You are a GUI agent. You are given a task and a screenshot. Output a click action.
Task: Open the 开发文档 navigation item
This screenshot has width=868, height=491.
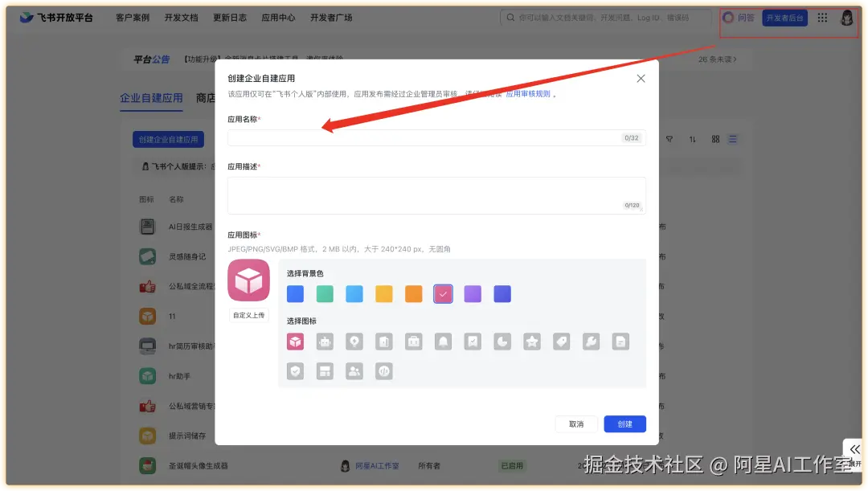[x=181, y=17]
